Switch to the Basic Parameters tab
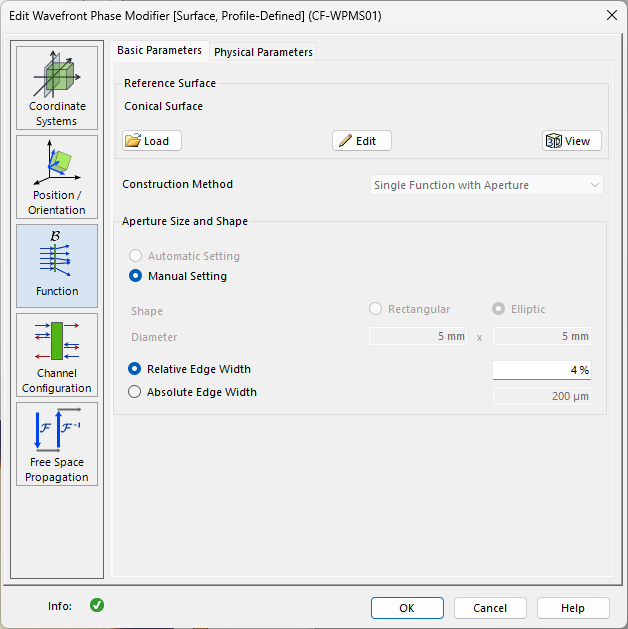The height and width of the screenshot is (629, 628). [159, 51]
